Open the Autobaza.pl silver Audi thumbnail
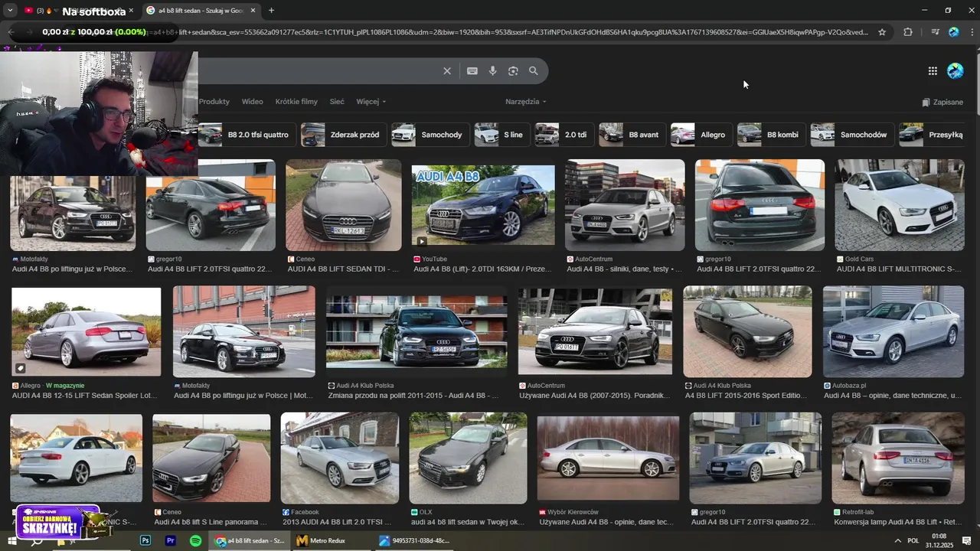The image size is (980, 551). pyautogui.click(x=893, y=332)
